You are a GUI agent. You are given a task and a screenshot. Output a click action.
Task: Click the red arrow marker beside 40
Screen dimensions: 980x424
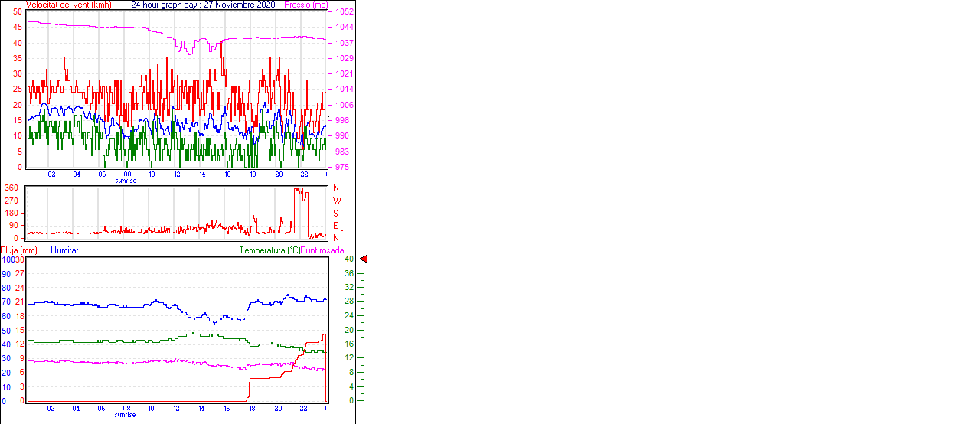(x=364, y=259)
